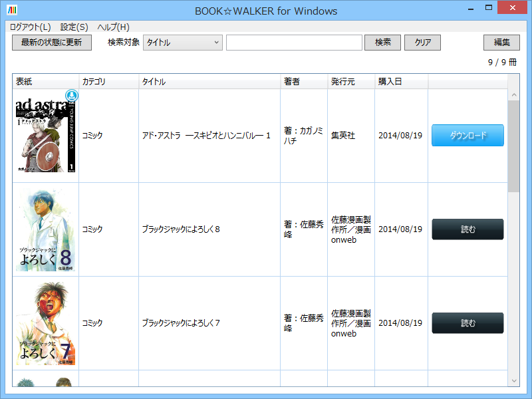Sort by the 発行元 column header

[x=351, y=81]
